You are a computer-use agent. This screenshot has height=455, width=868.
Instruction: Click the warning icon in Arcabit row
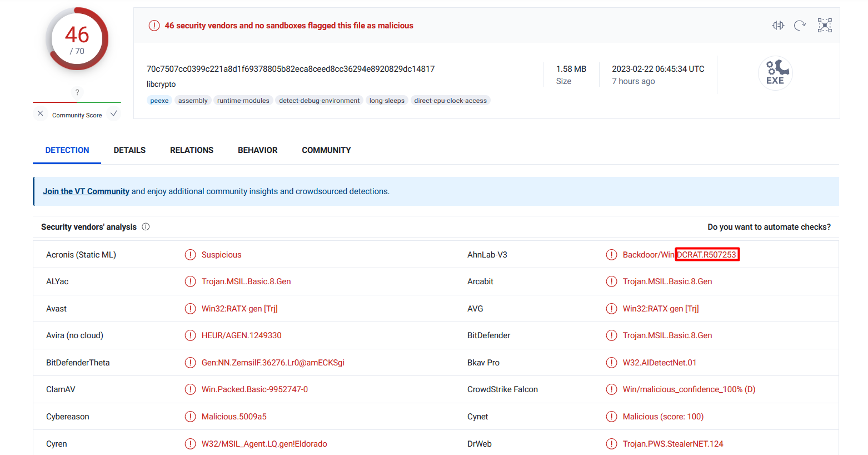[x=611, y=281]
